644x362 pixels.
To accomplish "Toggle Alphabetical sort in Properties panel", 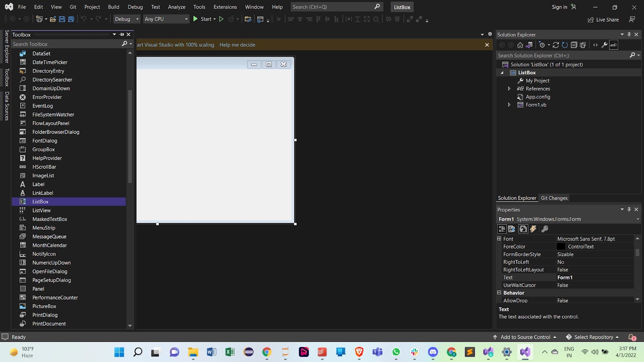I will coord(512,229).
